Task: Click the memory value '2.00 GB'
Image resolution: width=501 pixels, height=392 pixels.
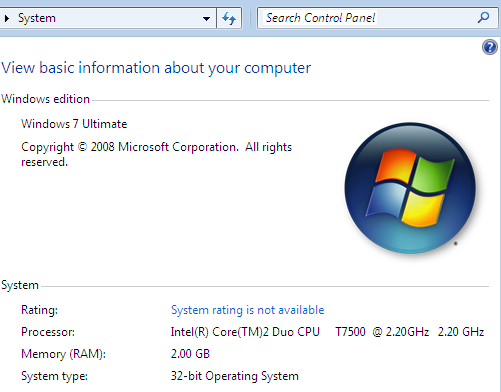Action: pos(190,354)
